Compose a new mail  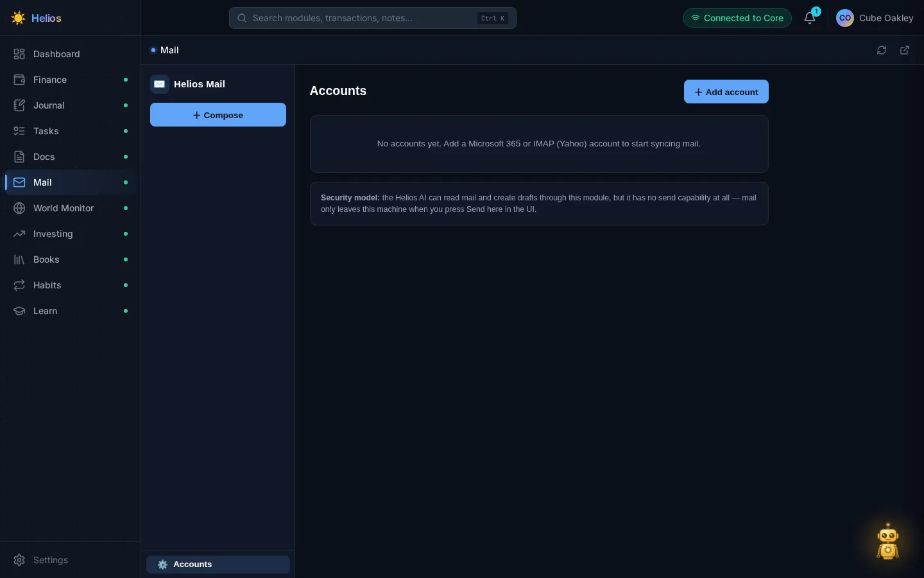tap(218, 115)
